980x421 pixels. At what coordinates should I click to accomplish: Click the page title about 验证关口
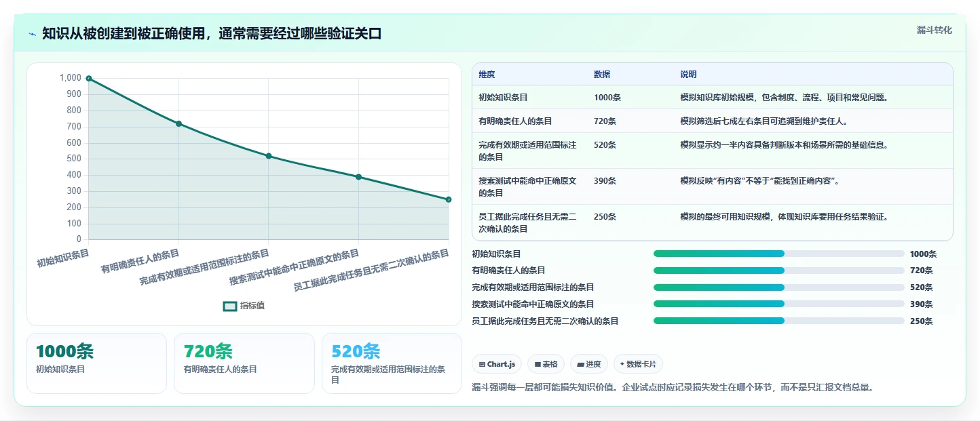point(212,34)
